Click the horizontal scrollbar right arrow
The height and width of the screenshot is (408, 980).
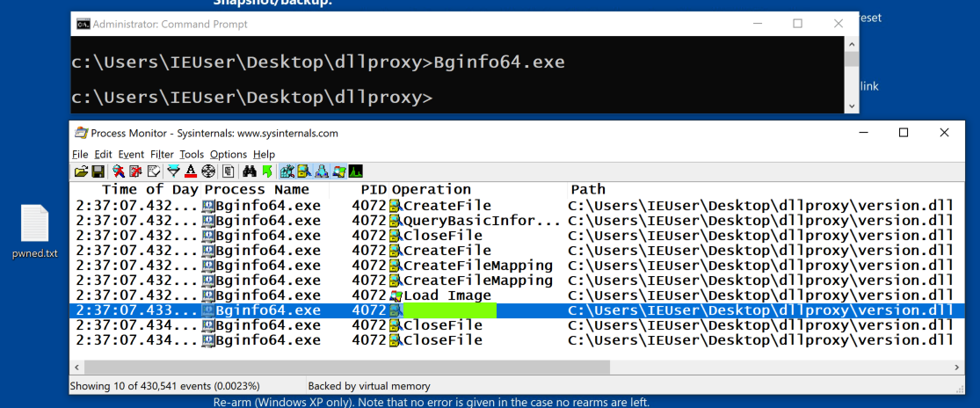click(957, 368)
